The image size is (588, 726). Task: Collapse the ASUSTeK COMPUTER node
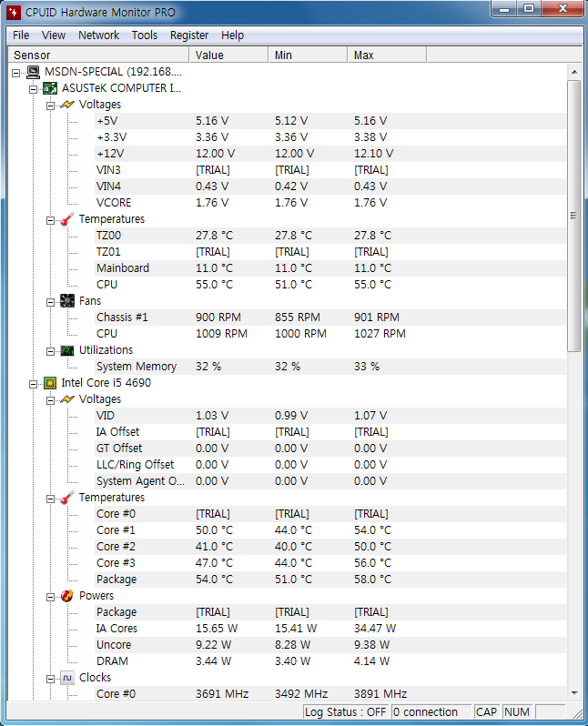[34, 88]
